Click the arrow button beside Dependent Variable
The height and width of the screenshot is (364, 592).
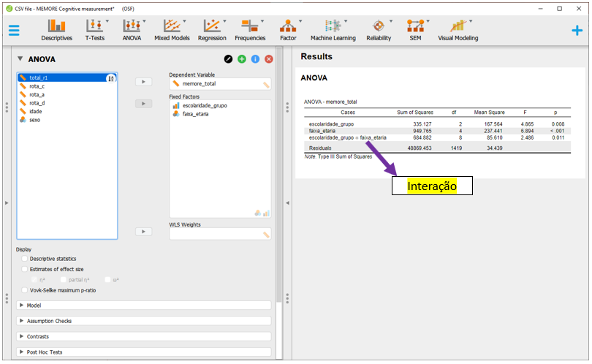pyautogui.click(x=144, y=82)
